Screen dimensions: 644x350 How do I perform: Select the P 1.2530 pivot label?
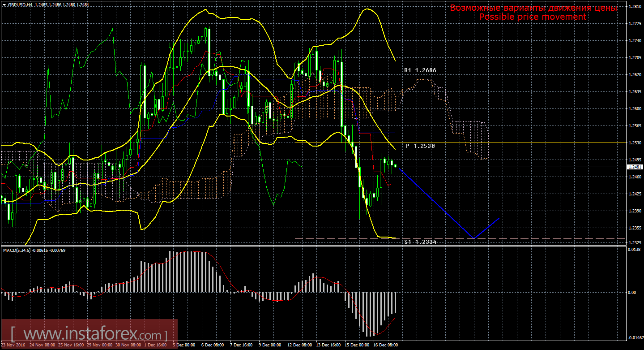coord(420,146)
